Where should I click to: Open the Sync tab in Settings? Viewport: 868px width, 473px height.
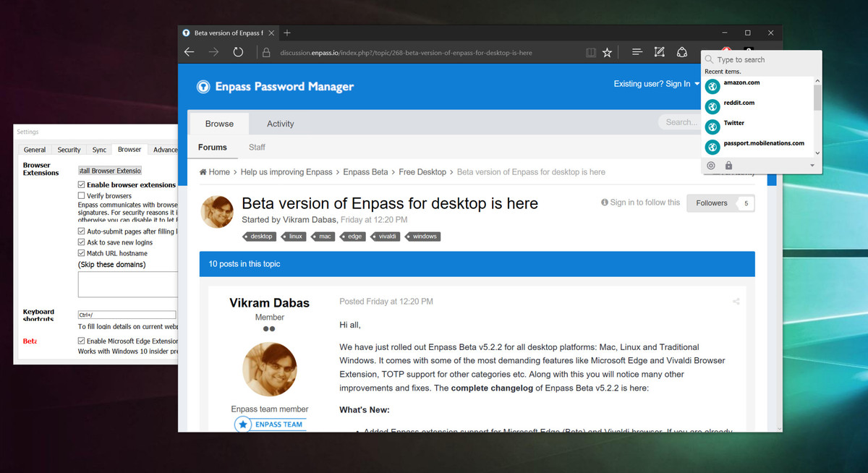click(x=99, y=150)
